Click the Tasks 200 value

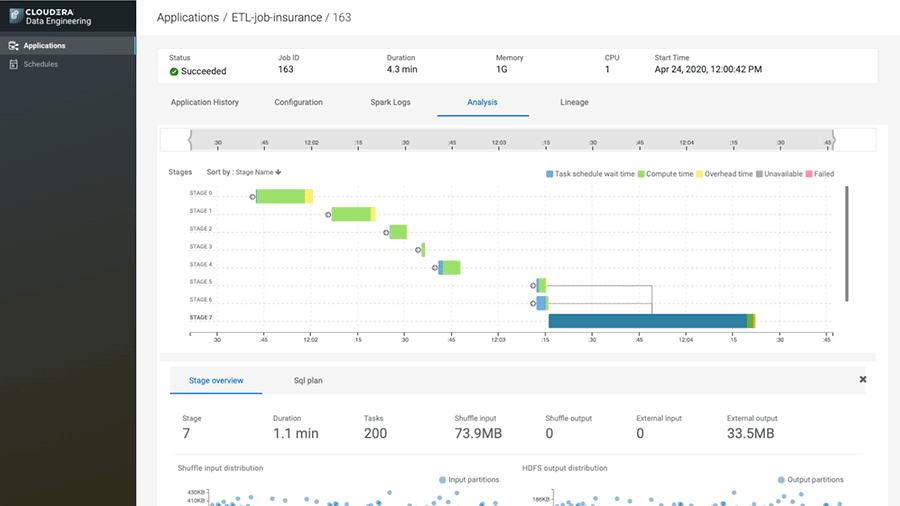click(375, 434)
